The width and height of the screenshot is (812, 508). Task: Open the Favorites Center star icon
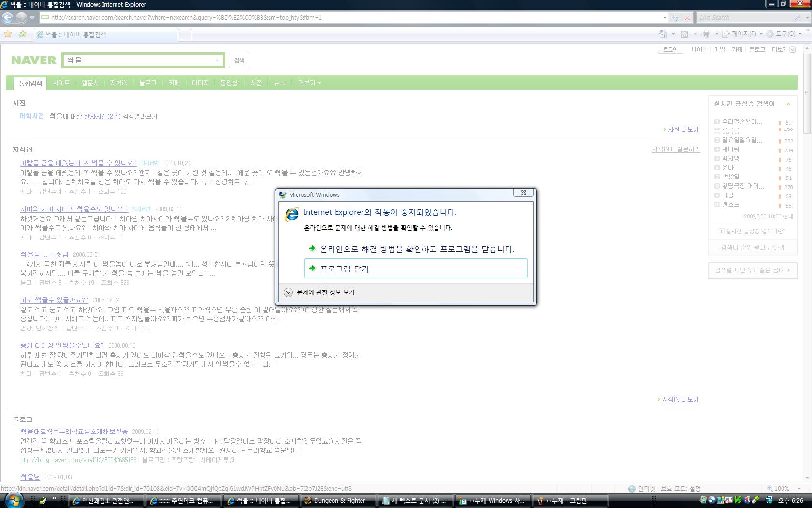[x=8, y=34]
